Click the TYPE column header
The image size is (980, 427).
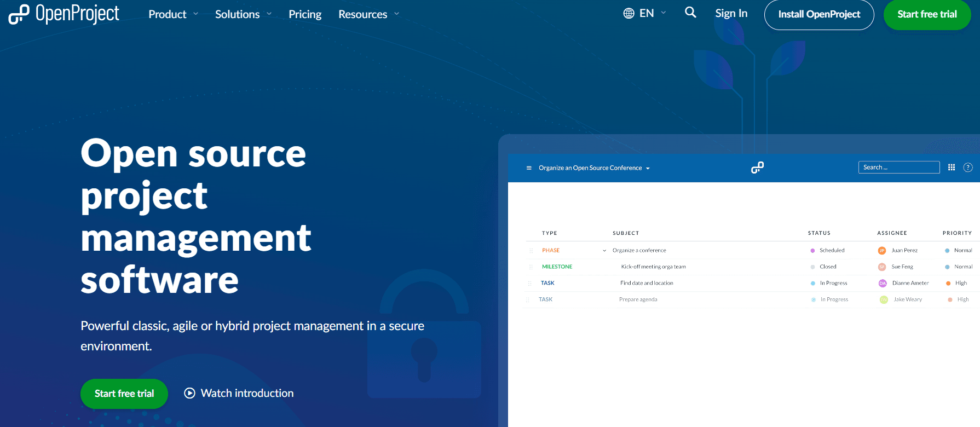[549, 233]
